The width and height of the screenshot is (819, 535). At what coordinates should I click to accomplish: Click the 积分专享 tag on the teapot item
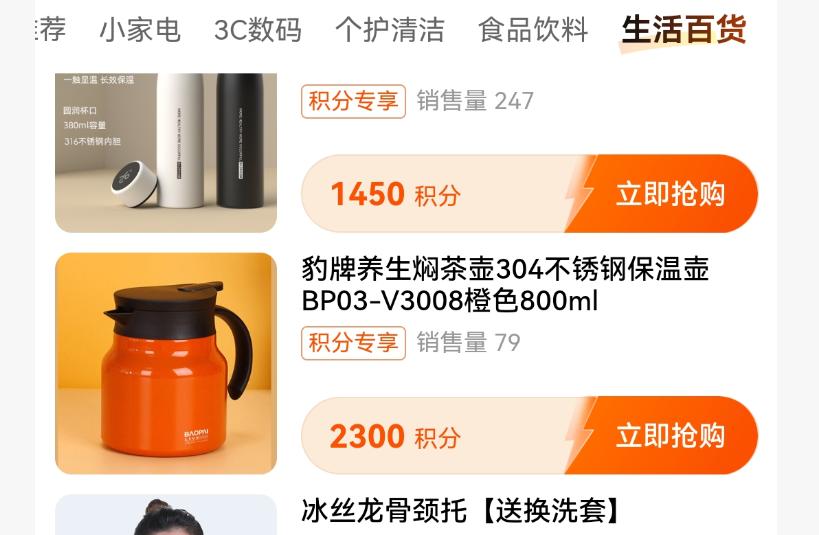[354, 343]
